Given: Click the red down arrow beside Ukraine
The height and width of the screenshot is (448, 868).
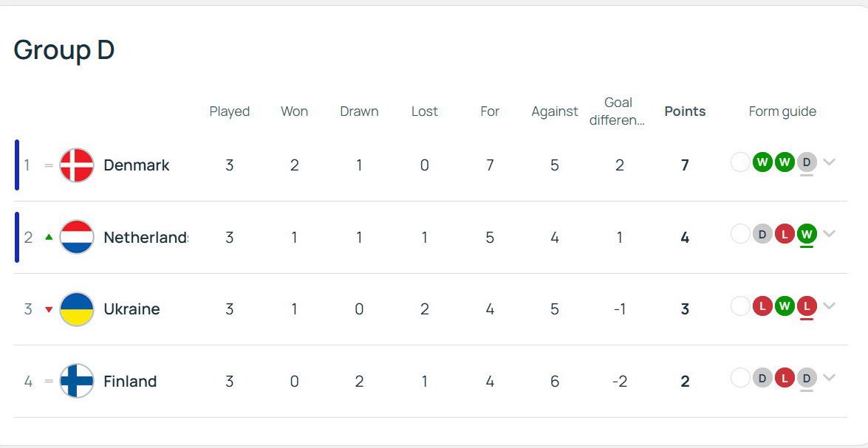Looking at the screenshot, I should (x=49, y=309).
